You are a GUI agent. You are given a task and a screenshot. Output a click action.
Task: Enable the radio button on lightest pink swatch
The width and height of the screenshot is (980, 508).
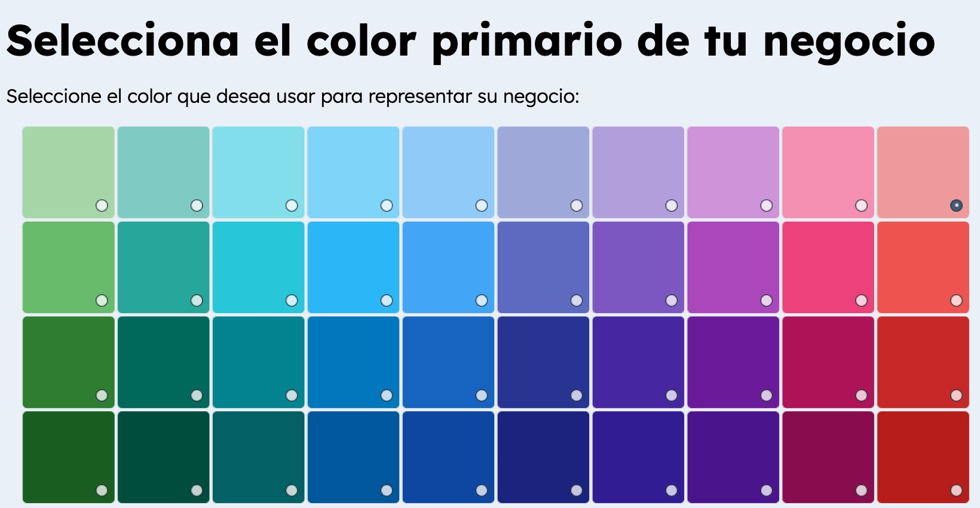point(861,206)
